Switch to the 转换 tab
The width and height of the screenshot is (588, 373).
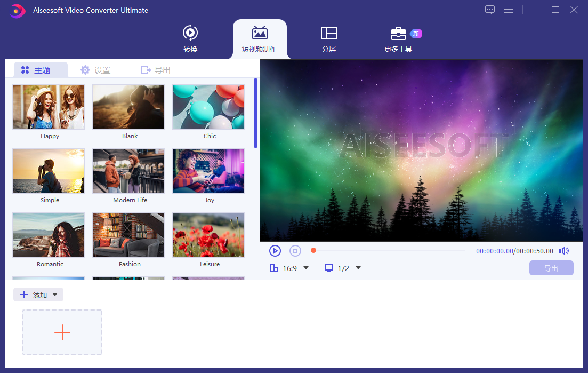coord(190,39)
